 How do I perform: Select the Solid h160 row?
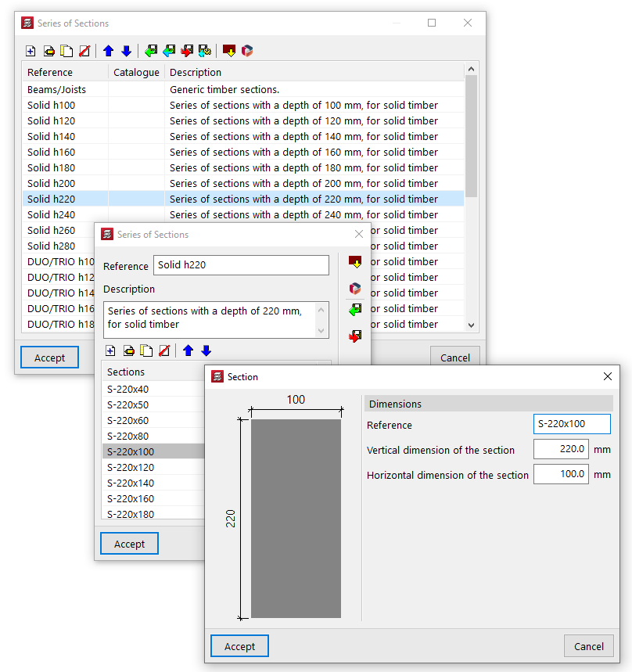point(243,152)
